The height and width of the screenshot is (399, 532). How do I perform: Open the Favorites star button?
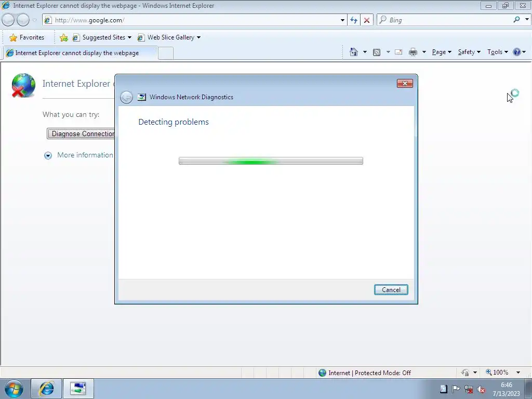click(x=27, y=37)
